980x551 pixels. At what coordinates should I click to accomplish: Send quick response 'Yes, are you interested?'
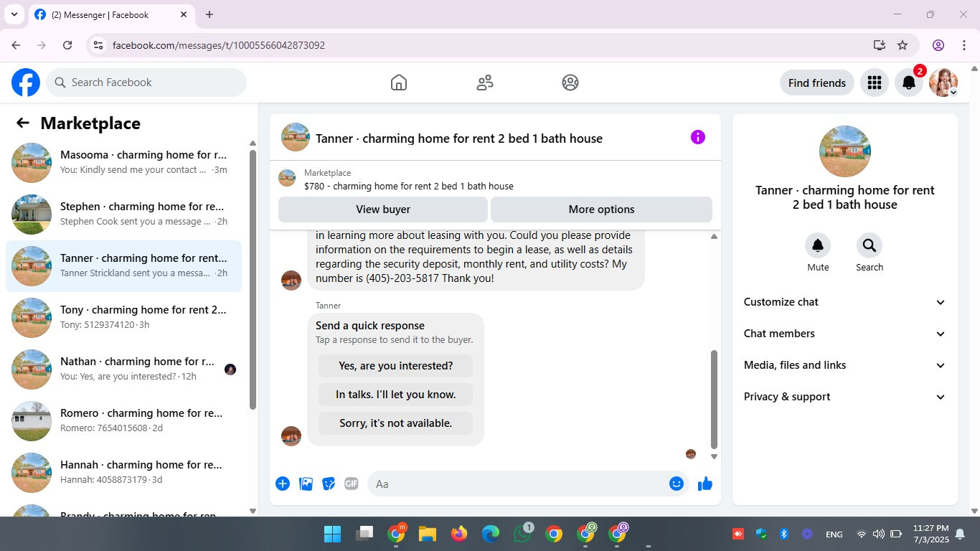(x=395, y=366)
